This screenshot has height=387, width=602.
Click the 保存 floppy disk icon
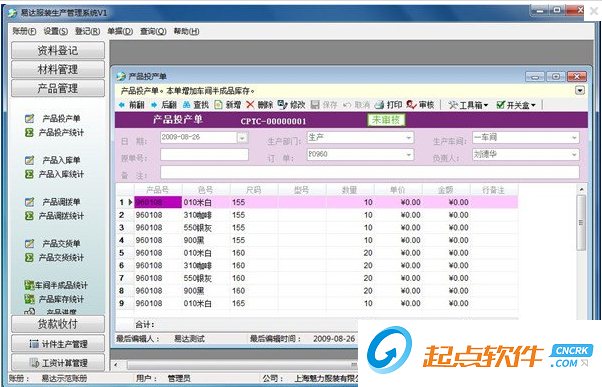coord(315,105)
